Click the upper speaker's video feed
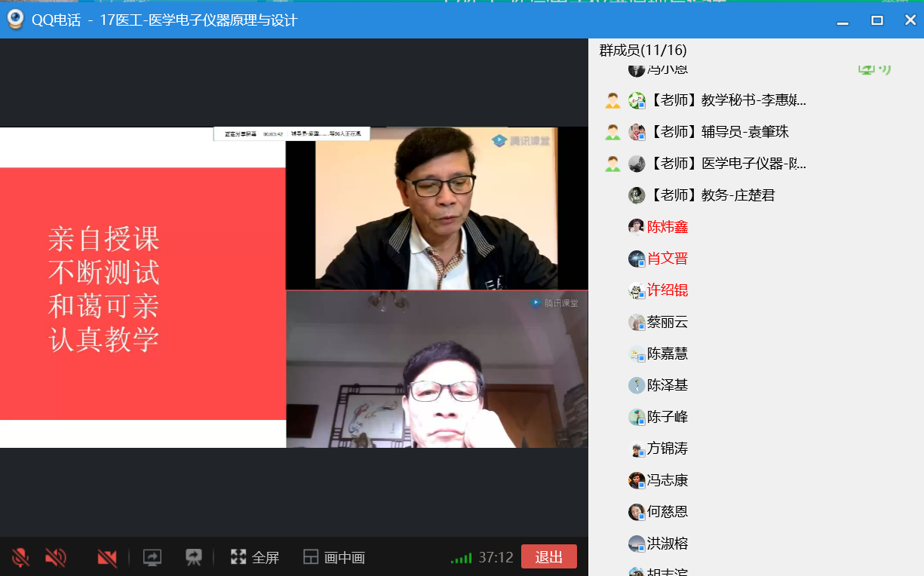This screenshot has height=576, width=924. coord(437,209)
